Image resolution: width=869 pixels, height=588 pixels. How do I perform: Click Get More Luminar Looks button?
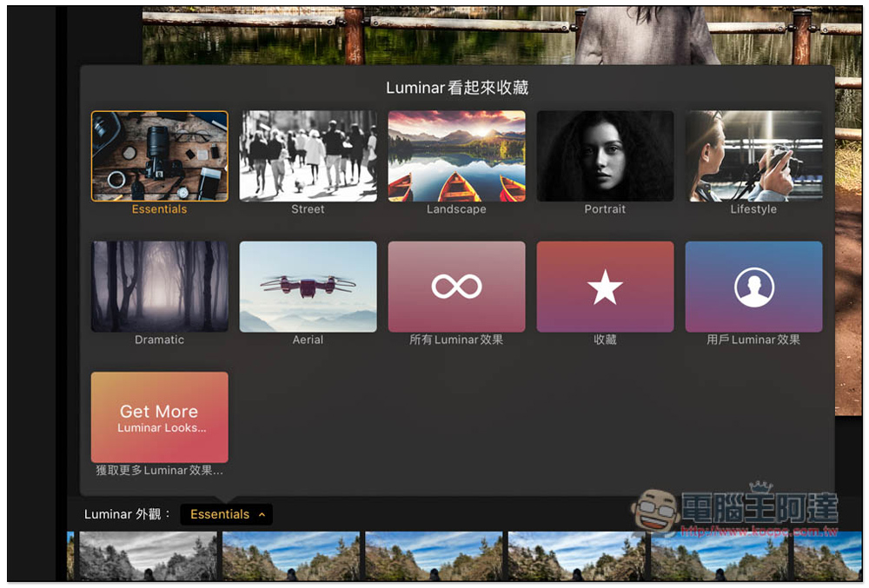pyautogui.click(x=160, y=418)
